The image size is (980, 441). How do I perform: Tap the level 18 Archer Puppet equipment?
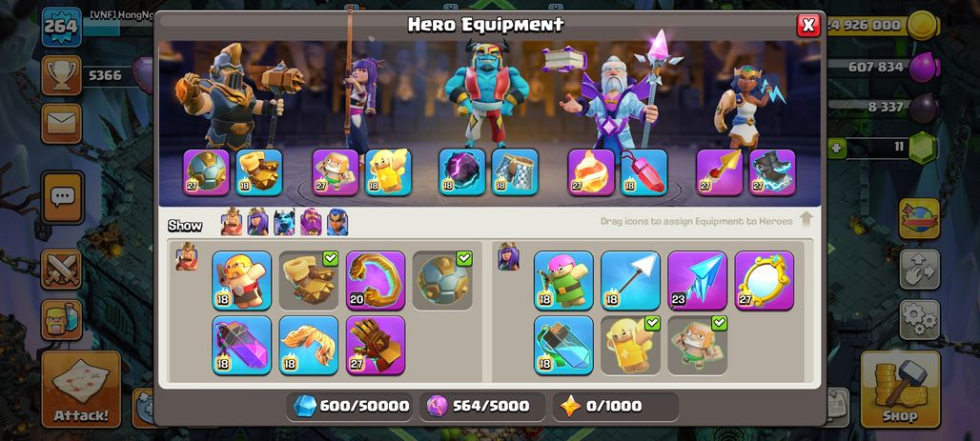pos(563,280)
